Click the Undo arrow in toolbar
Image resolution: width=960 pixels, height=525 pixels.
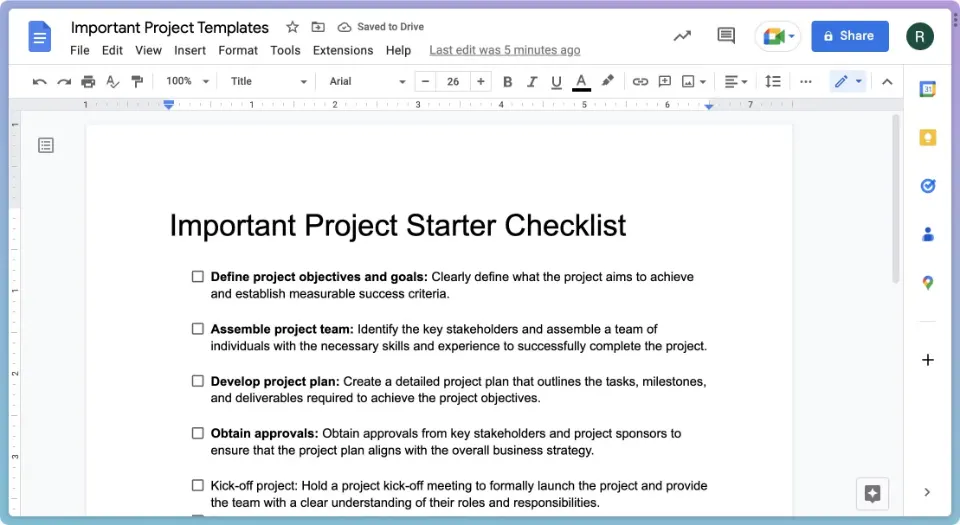39,81
